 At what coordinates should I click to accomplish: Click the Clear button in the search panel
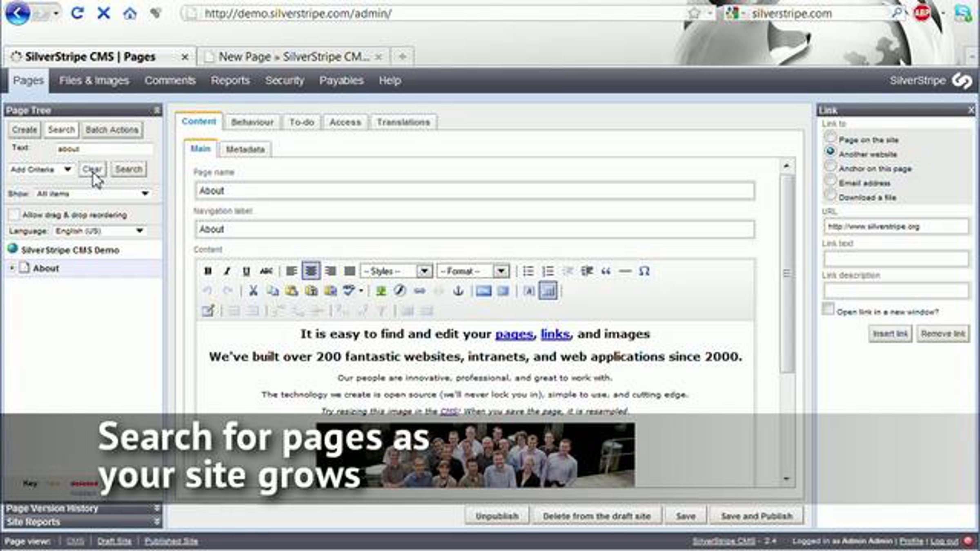point(92,169)
